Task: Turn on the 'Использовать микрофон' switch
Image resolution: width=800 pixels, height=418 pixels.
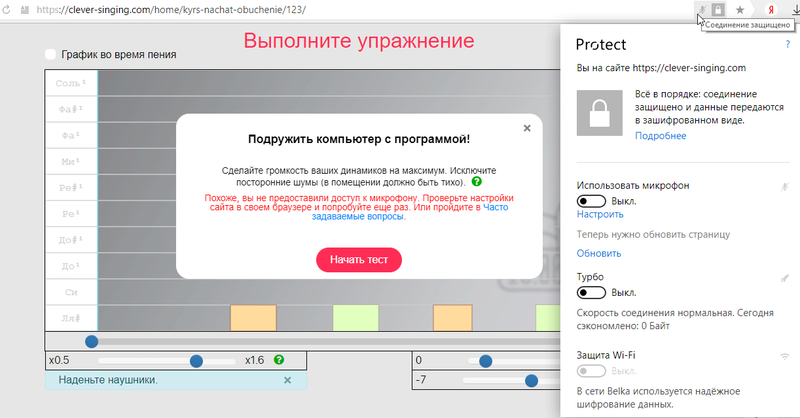Action: 591,201
